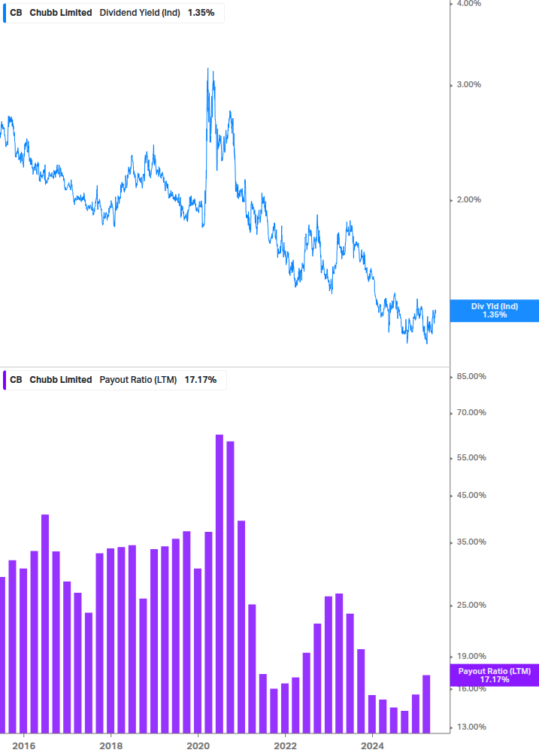Click the 1.35% value in Dividend Yield legend

coord(201,13)
